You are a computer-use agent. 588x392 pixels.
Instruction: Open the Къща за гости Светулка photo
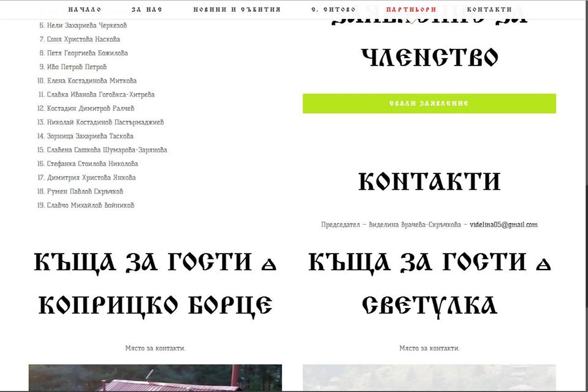(x=429, y=378)
